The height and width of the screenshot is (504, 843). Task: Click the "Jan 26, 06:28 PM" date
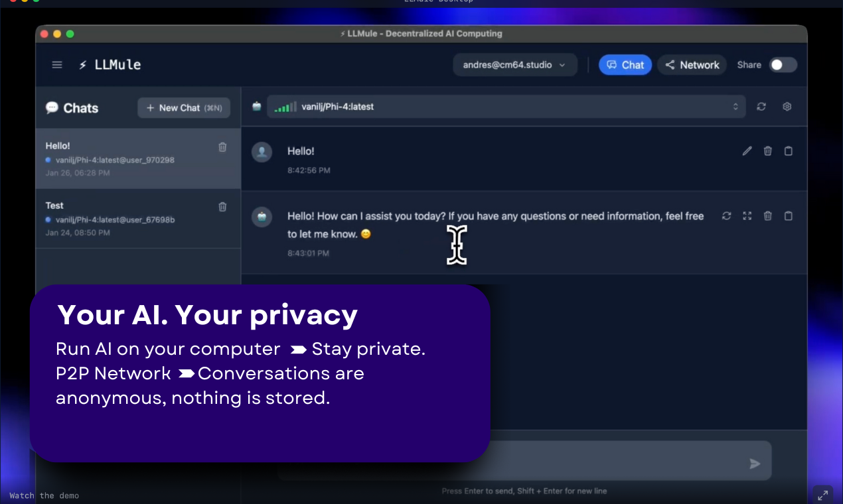[78, 173]
